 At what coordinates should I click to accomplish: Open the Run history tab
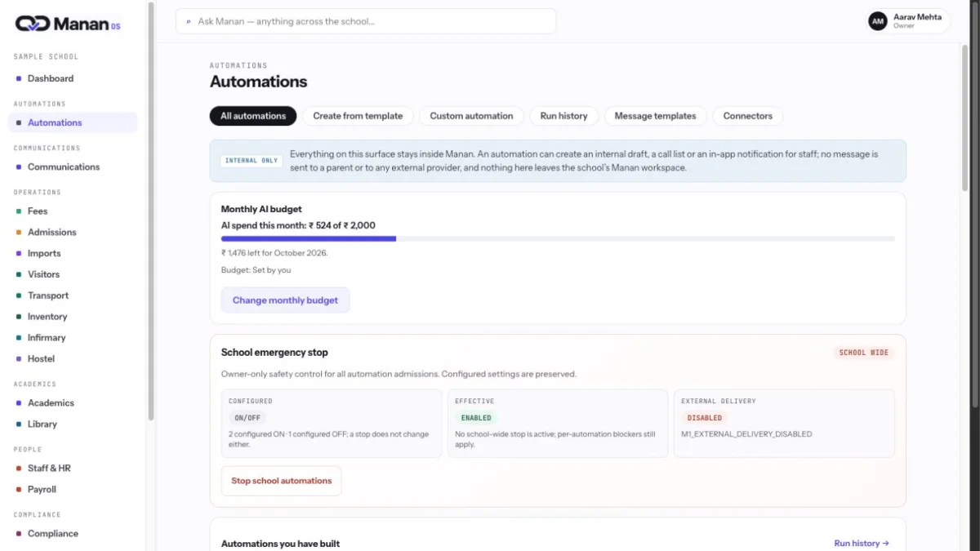[x=563, y=116]
